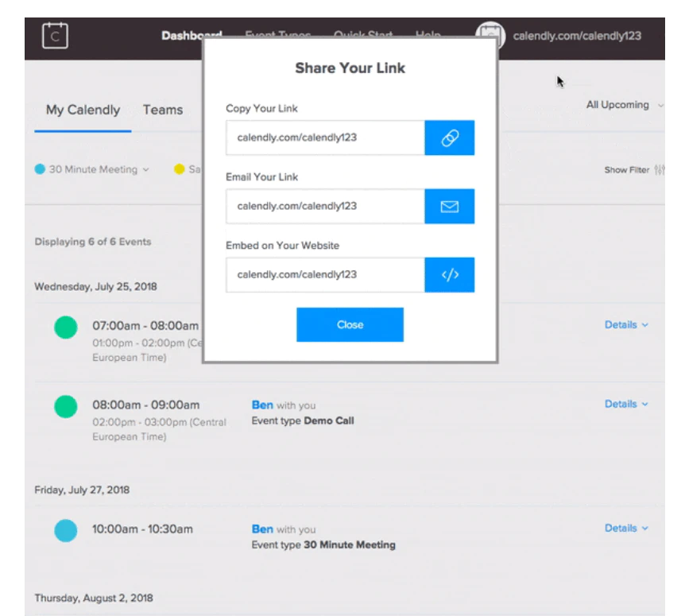The height and width of the screenshot is (616, 685).
Task: Open the Details chevron on Friday's event
Action: coord(644,528)
